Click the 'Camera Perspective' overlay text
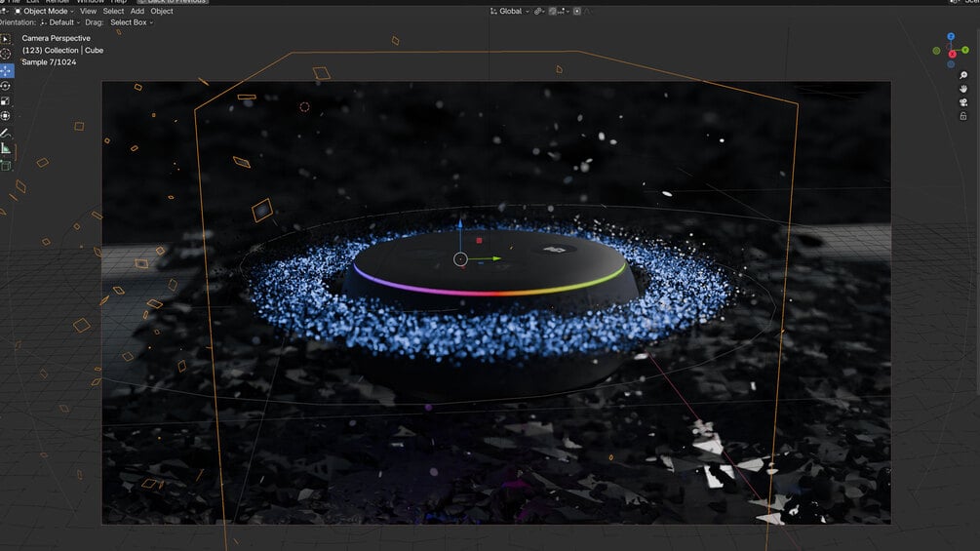The width and height of the screenshot is (980, 551). click(x=57, y=38)
